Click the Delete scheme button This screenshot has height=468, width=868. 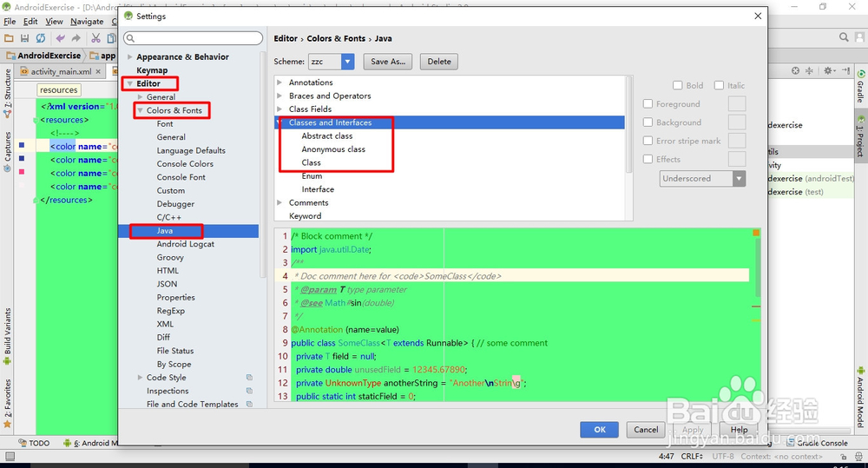tap(439, 62)
